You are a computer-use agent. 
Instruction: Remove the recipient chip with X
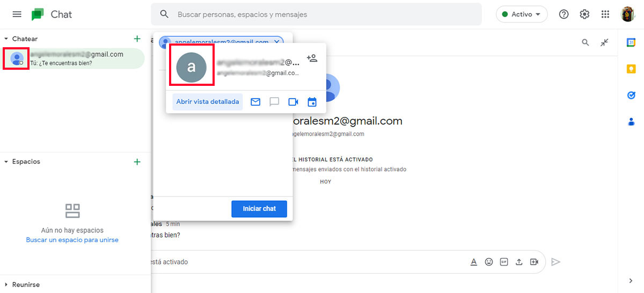[276, 42]
